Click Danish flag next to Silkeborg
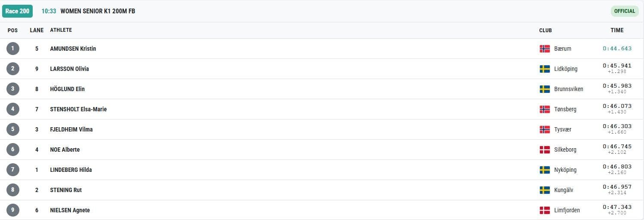Viewport: 644px width, 220px height. tap(545, 150)
